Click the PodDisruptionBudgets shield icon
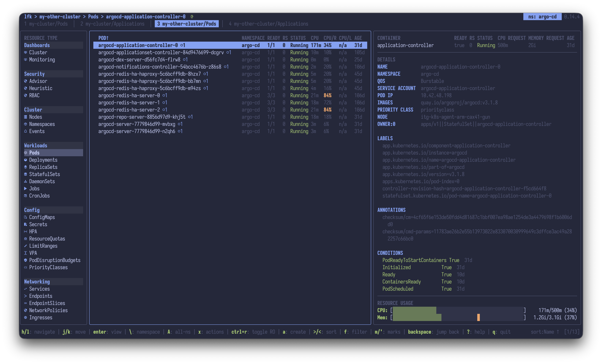Screen dimensions: 602x364 tap(25, 260)
